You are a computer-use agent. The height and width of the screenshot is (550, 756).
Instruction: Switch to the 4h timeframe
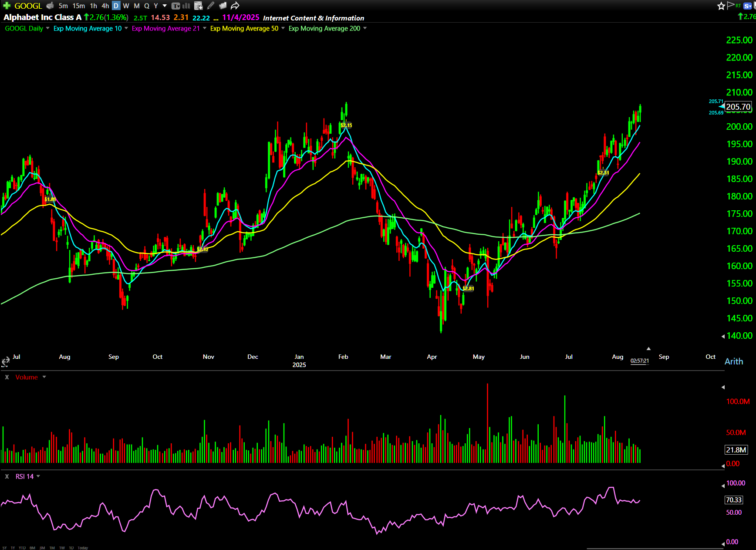[x=105, y=6]
